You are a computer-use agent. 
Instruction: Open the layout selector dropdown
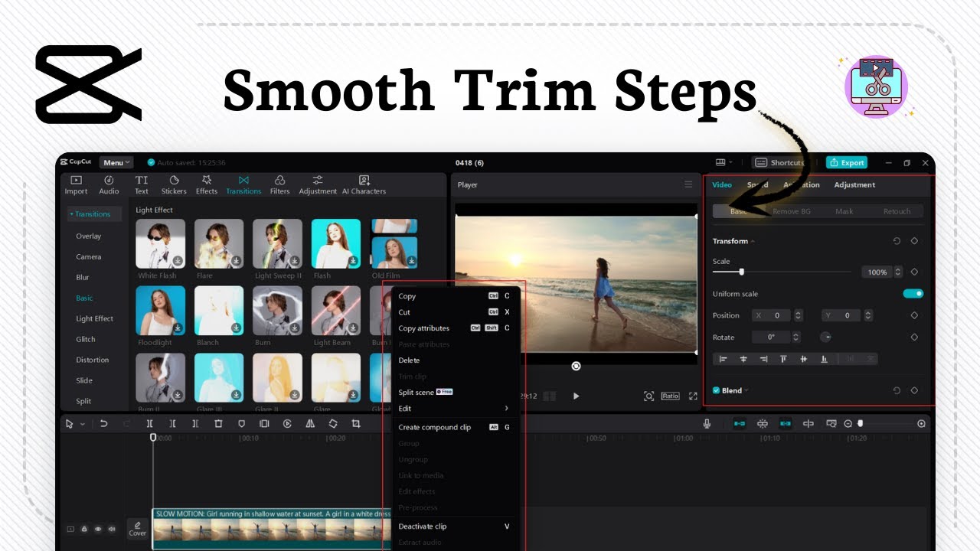(724, 162)
